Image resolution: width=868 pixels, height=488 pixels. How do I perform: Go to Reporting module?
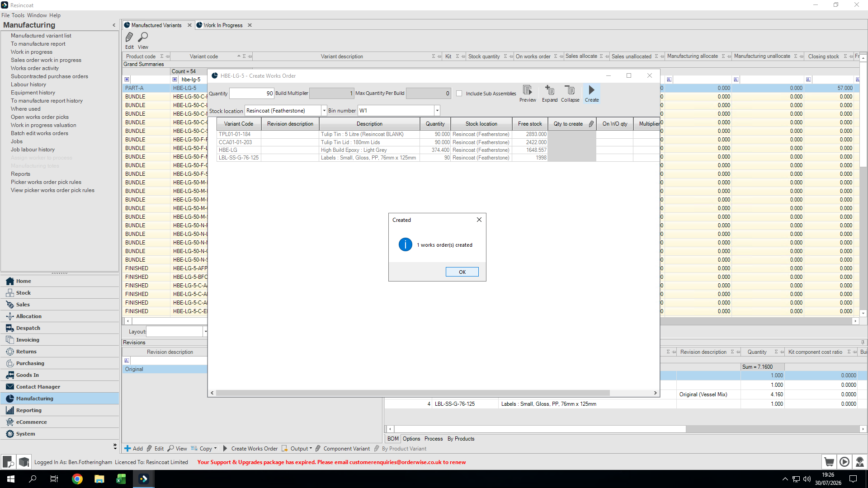pyautogui.click(x=60, y=410)
